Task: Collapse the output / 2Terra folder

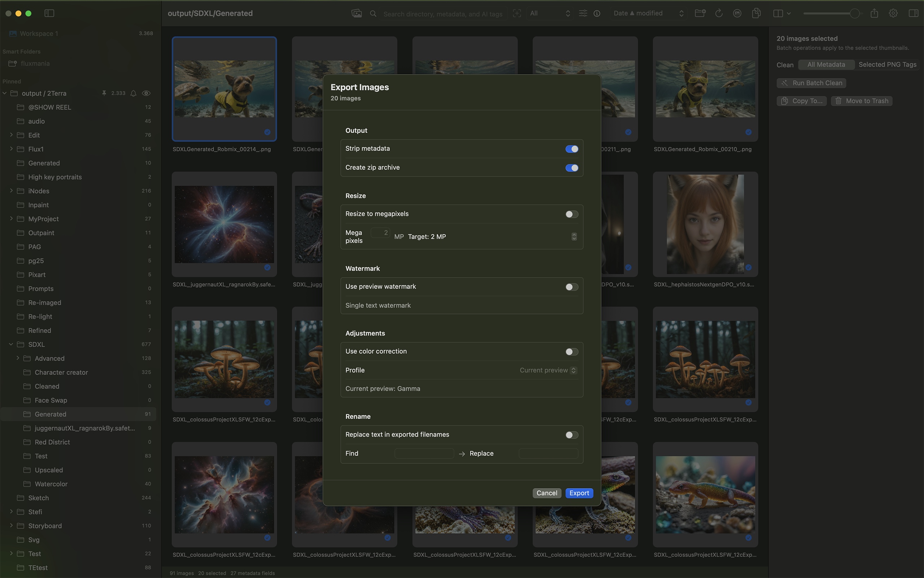Action: pyautogui.click(x=5, y=93)
